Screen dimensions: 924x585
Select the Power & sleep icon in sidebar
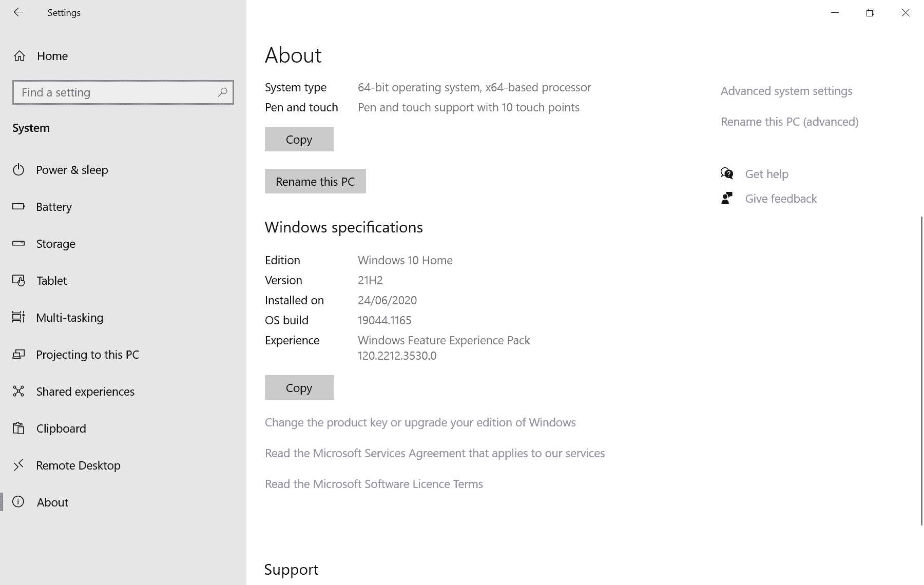pyautogui.click(x=18, y=170)
